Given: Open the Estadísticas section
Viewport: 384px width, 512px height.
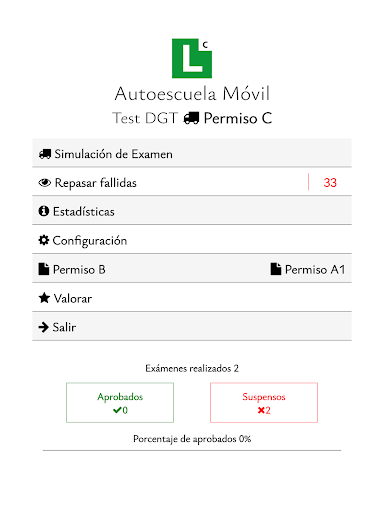Looking at the screenshot, I should pos(192,211).
